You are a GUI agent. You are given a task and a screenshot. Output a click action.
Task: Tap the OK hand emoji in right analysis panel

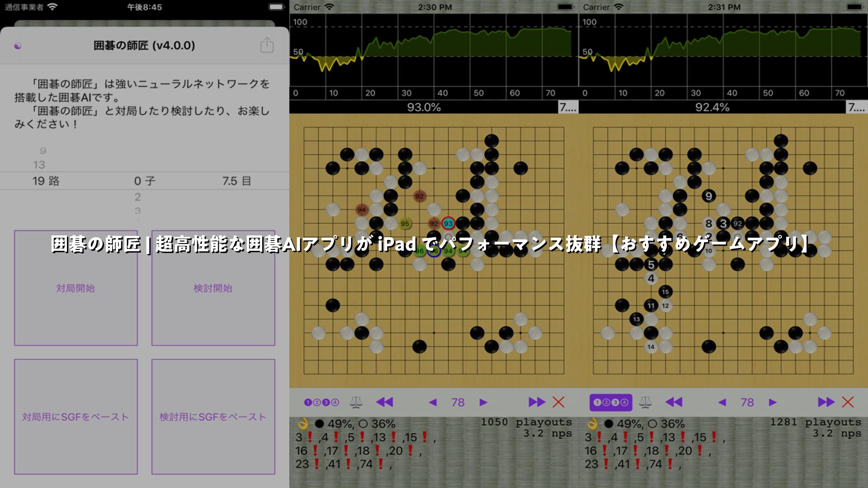(x=592, y=424)
